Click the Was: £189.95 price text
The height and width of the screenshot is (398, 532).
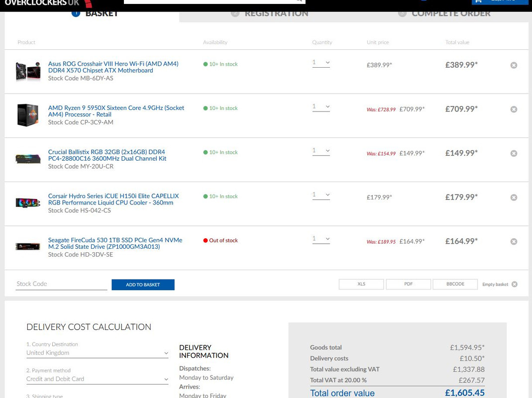[381, 242]
